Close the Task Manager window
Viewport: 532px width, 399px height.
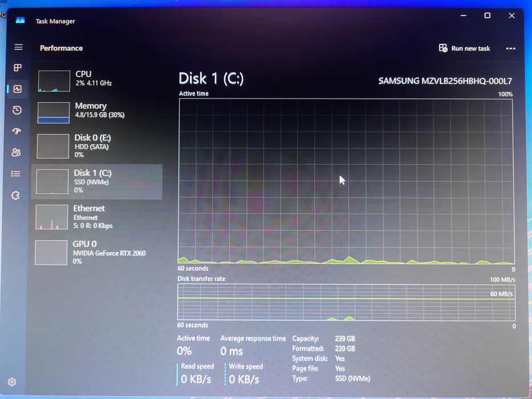coord(511,15)
